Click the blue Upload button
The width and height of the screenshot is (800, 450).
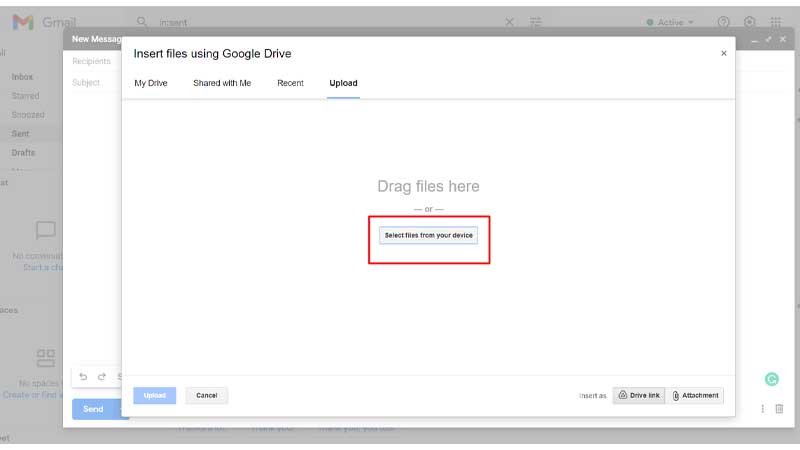pyautogui.click(x=155, y=395)
